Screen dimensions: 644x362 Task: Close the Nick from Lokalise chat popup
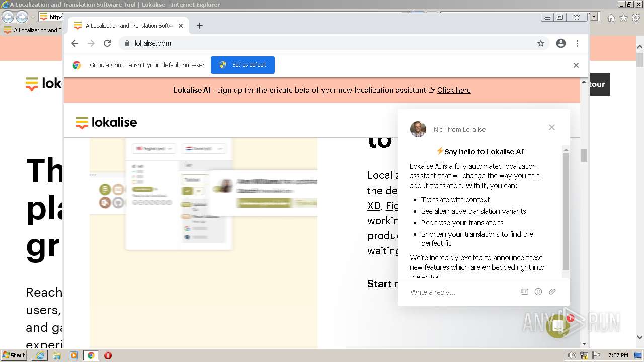(x=552, y=127)
